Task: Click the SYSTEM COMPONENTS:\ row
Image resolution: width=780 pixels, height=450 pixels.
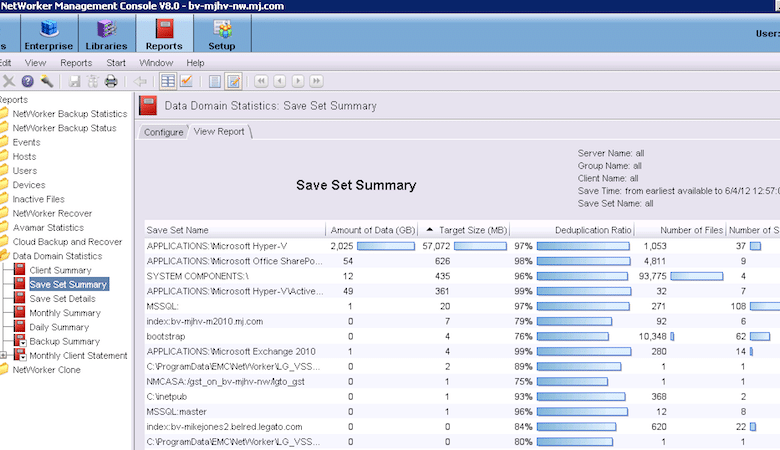Action: tap(463, 276)
